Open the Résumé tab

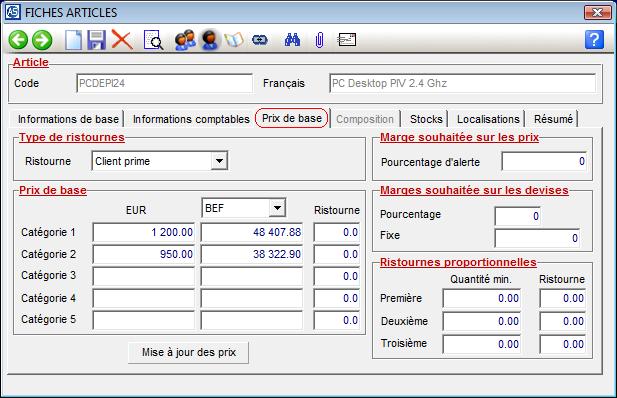(x=553, y=119)
